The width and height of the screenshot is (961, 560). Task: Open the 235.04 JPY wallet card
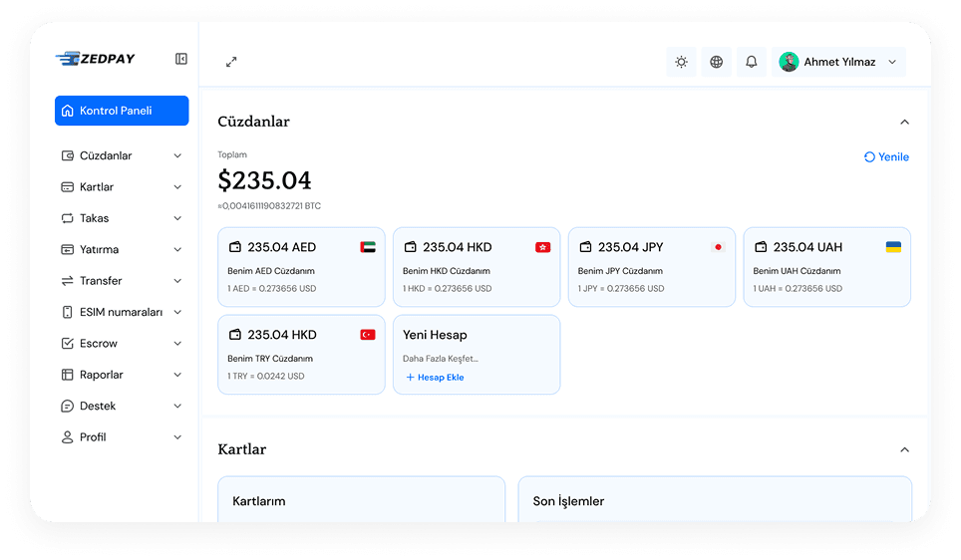[652, 267]
